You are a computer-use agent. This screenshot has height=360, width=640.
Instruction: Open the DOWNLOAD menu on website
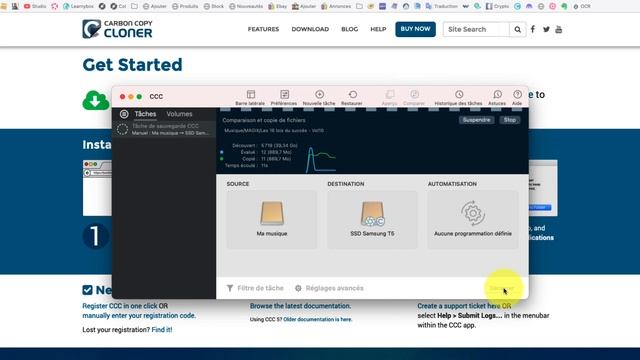click(310, 29)
